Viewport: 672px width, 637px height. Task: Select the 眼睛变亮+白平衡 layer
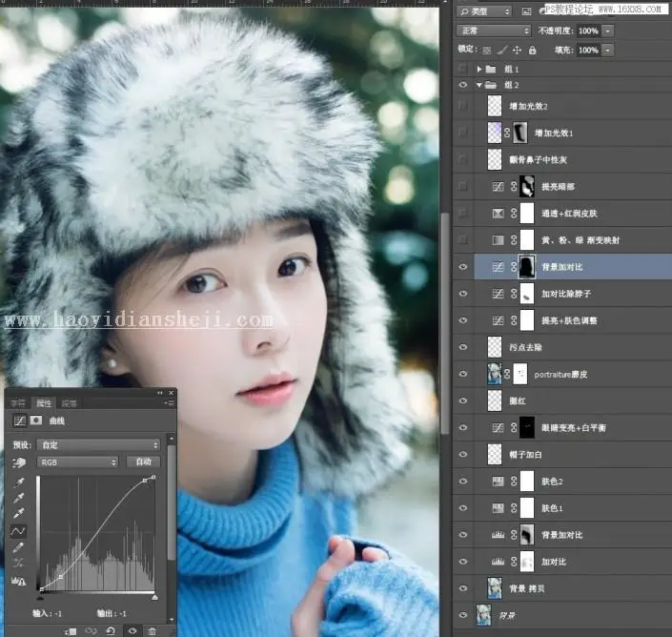click(573, 427)
